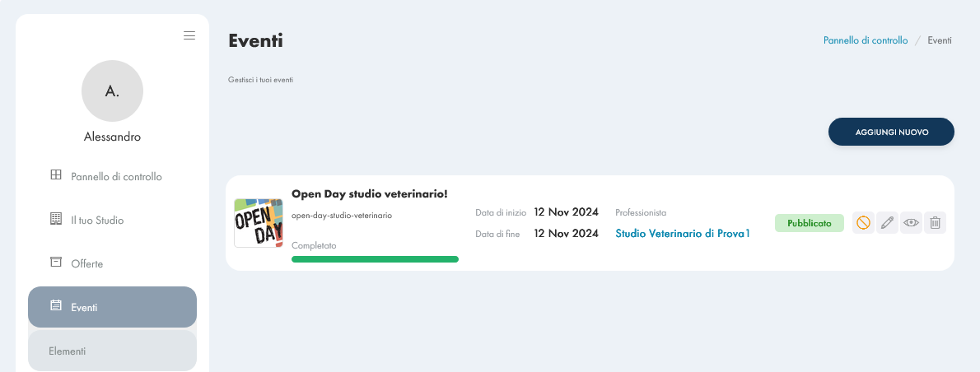The image size is (980, 372).
Task: Click the Pannello di controllo grid icon
Action: pyautogui.click(x=56, y=174)
